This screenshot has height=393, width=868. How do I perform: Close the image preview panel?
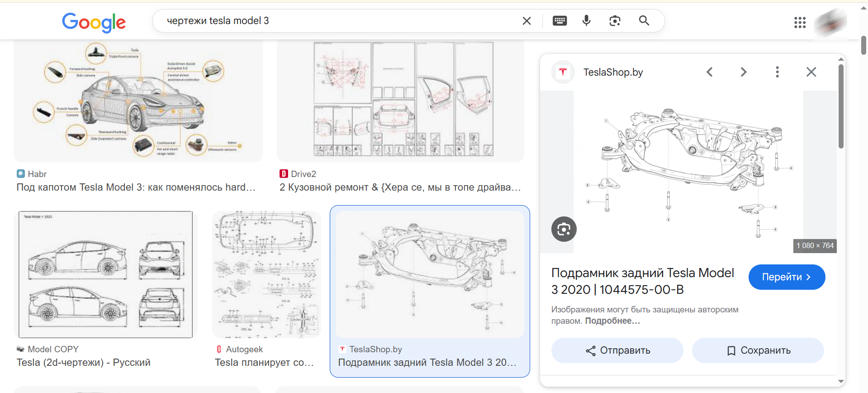point(811,72)
